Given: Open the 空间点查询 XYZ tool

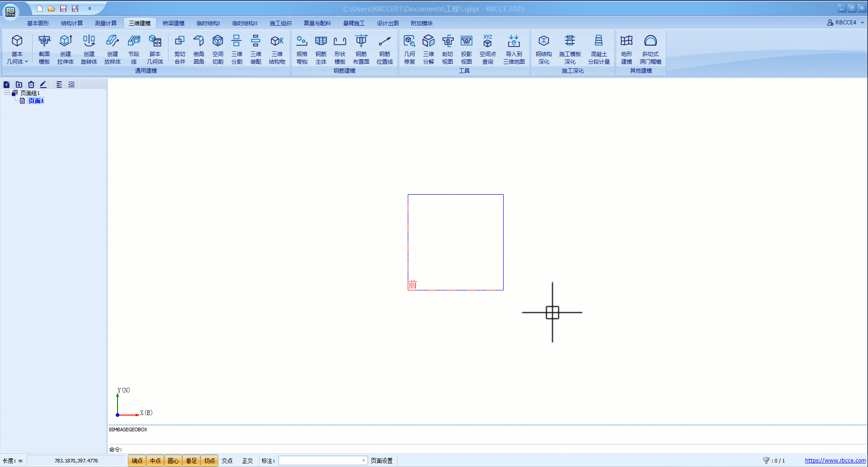Looking at the screenshot, I should point(487,49).
